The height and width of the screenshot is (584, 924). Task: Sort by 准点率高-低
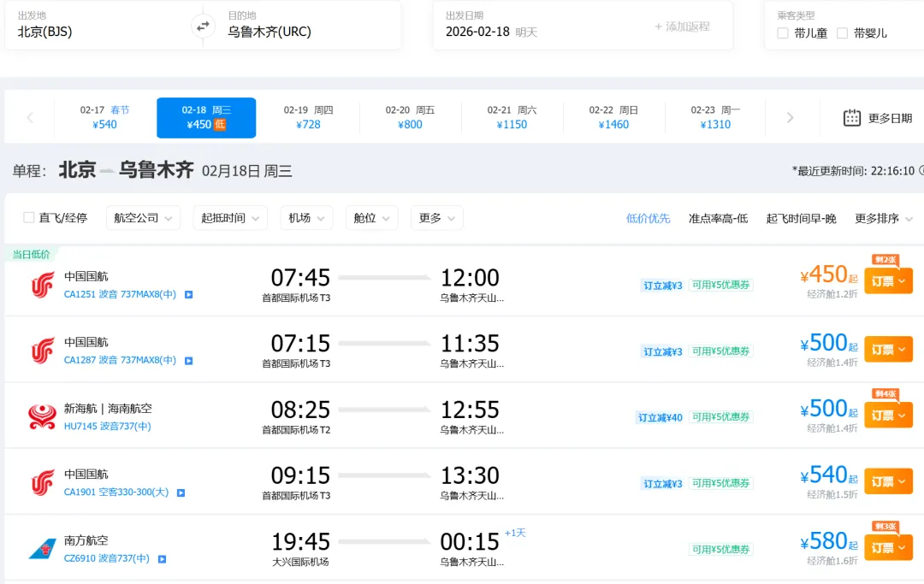[x=719, y=218]
